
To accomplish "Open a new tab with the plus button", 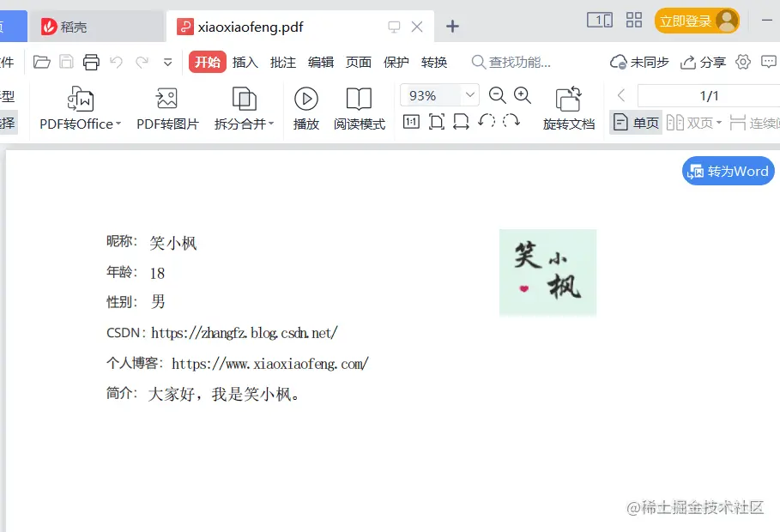I will point(452,27).
